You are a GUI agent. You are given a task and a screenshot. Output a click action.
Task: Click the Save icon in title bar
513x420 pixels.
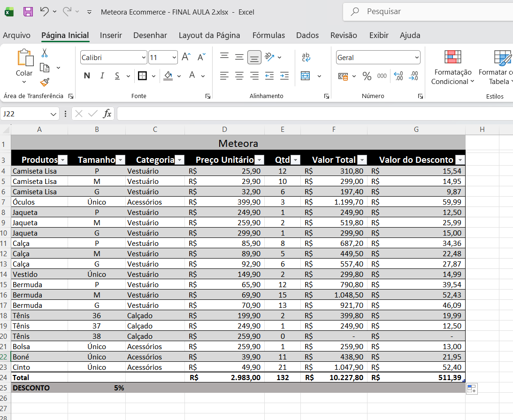coord(28,12)
